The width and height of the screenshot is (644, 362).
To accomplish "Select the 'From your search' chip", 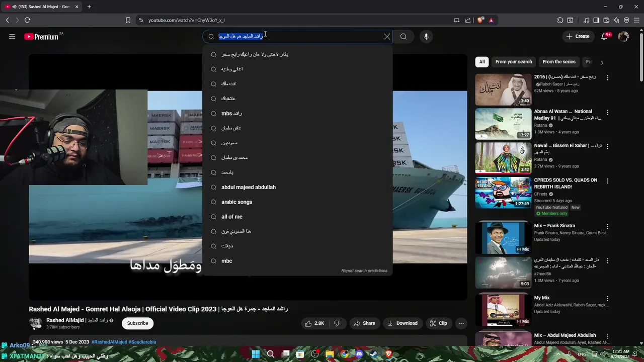I will tap(514, 62).
